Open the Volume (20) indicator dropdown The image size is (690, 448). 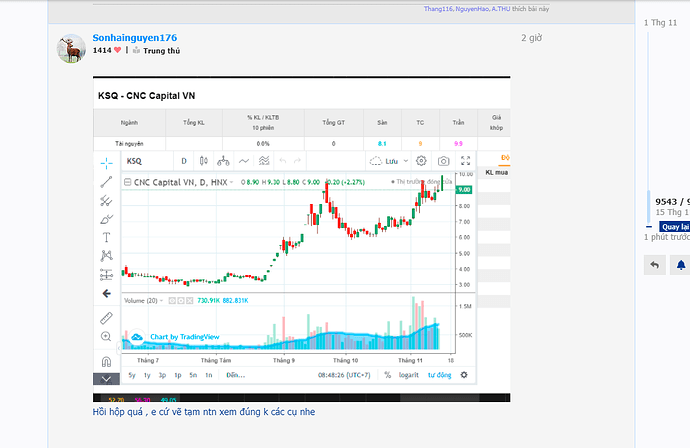(161, 301)
